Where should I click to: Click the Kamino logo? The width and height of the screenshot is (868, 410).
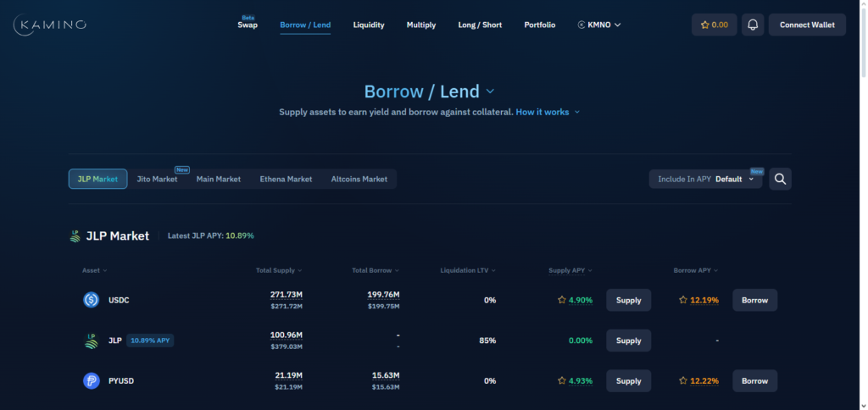point(50,25)
